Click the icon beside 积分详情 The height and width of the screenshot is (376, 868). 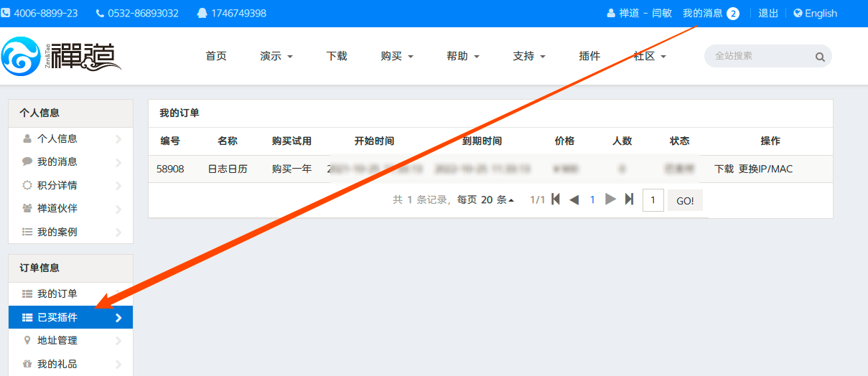pos(27,185)
